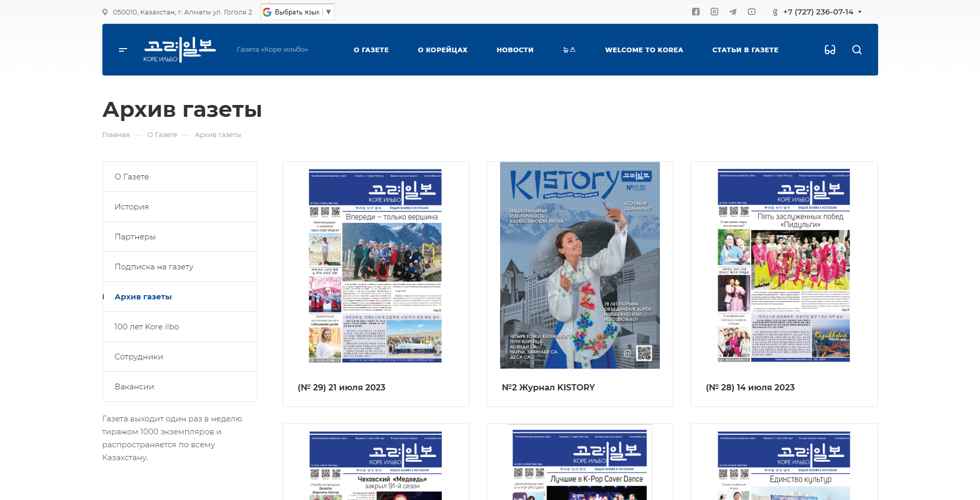Toggle the accessibility glasses icon
980x500 pixels.
click(x=830, y=50)
